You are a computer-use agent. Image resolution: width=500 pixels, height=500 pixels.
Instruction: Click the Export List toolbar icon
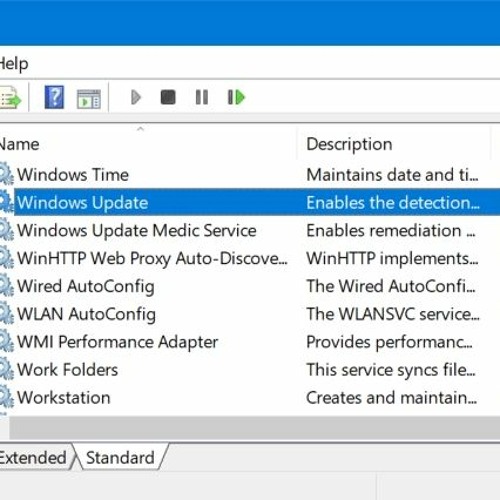click(10, 98)
